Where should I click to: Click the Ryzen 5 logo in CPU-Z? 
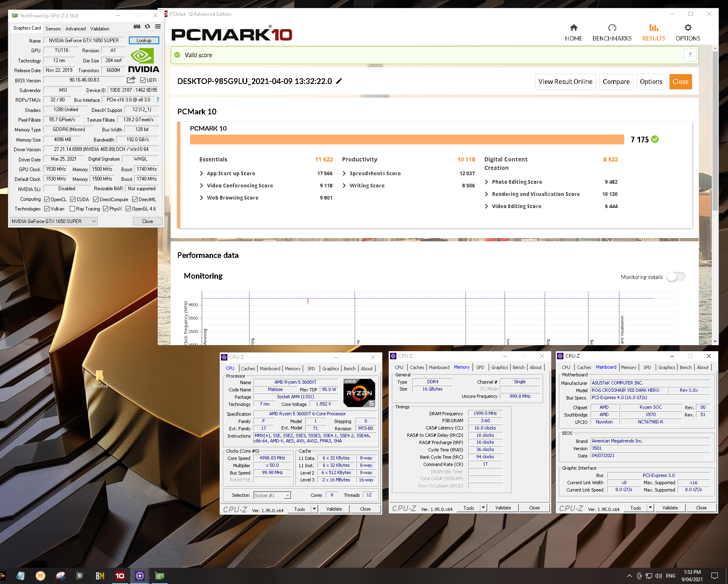tap(359, 393)
